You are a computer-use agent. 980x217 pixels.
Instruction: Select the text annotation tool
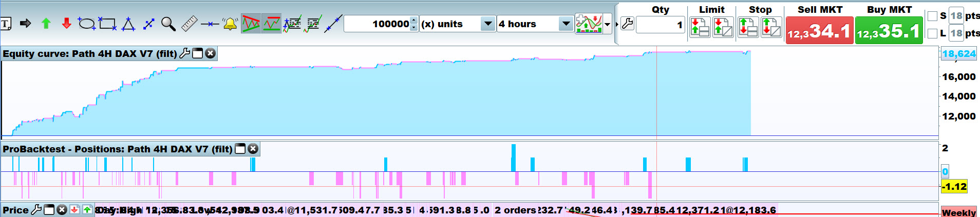tap(6, 24)
